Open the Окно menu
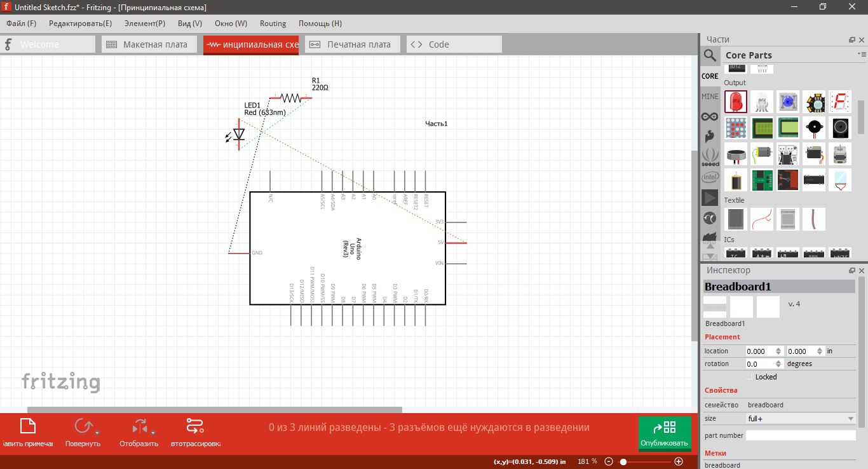The width and height of the screenshot is (868, 469). tap(231, 24)
